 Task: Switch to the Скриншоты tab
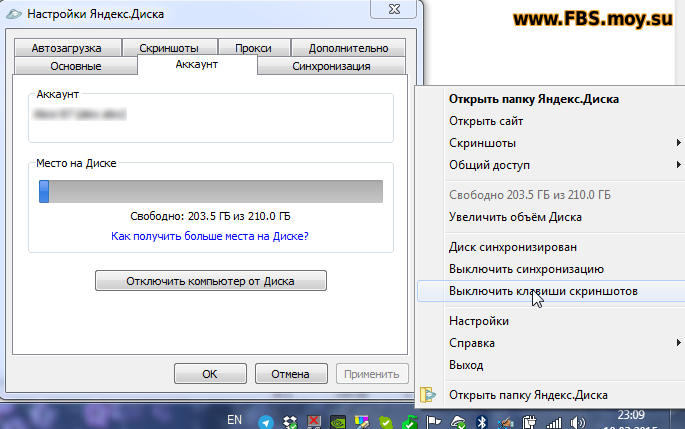170,48
